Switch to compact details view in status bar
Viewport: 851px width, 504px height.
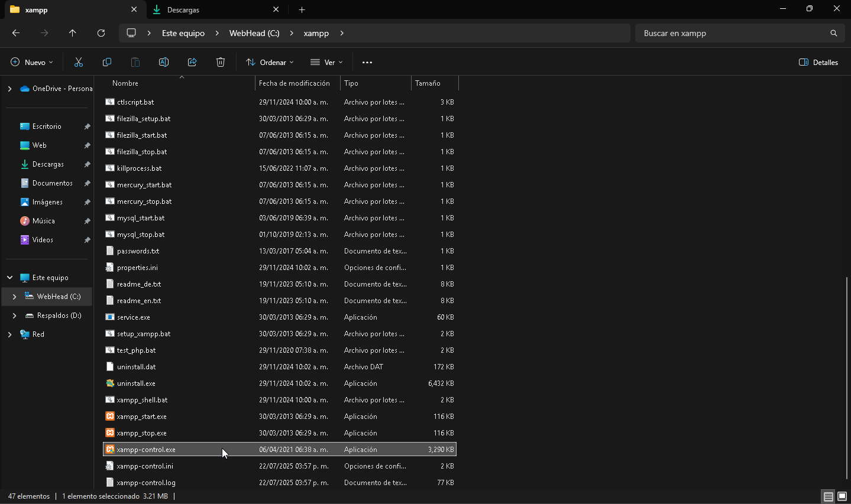pos(828,496)
